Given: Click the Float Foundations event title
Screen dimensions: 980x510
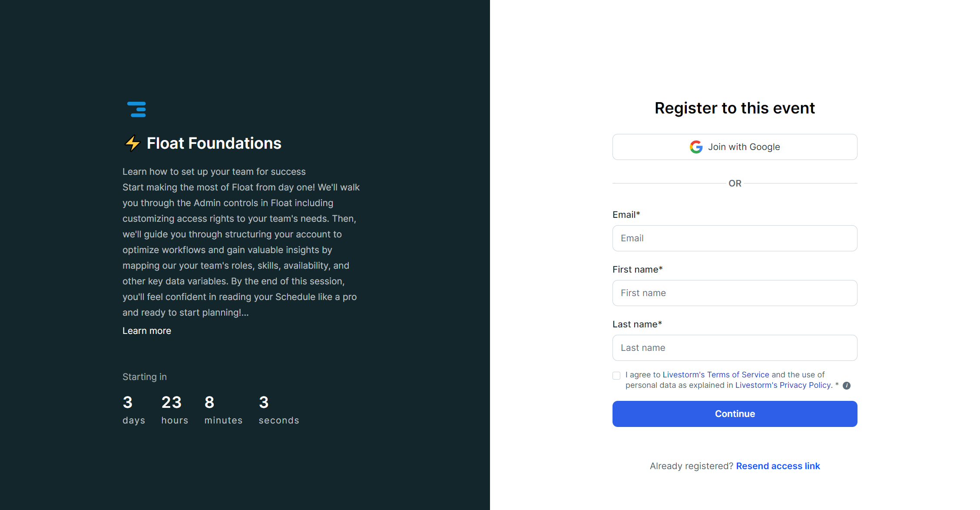Looking at the screenshot, I should click(x=214, y=143).
